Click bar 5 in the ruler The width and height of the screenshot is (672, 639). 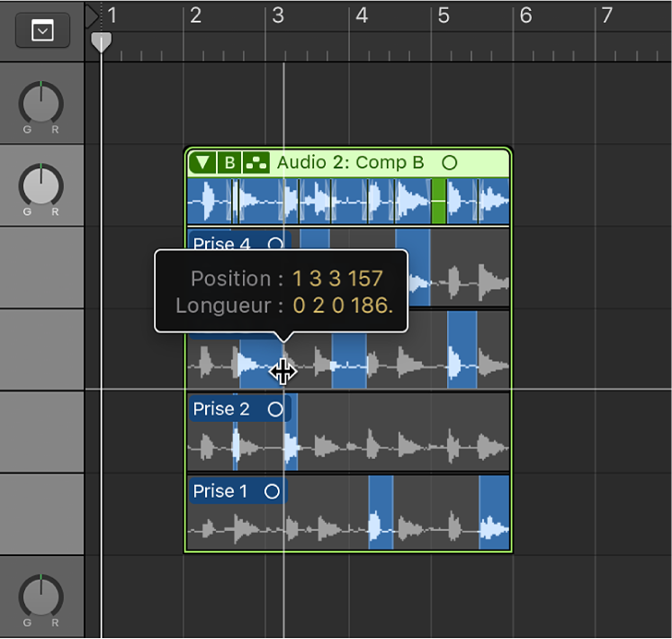point(444,15)
